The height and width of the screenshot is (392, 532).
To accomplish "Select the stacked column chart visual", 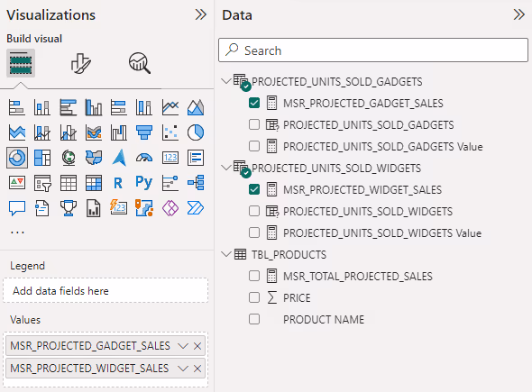I will coord(42,107).
